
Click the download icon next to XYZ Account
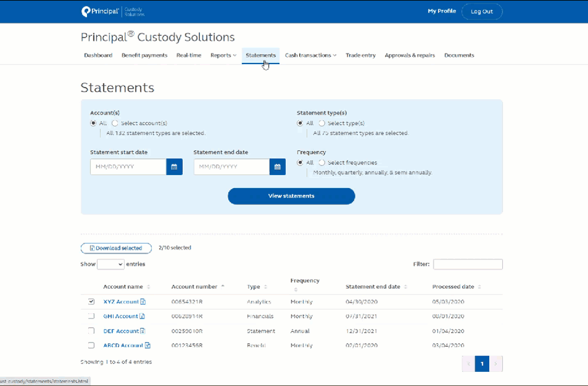coord(144,301)
